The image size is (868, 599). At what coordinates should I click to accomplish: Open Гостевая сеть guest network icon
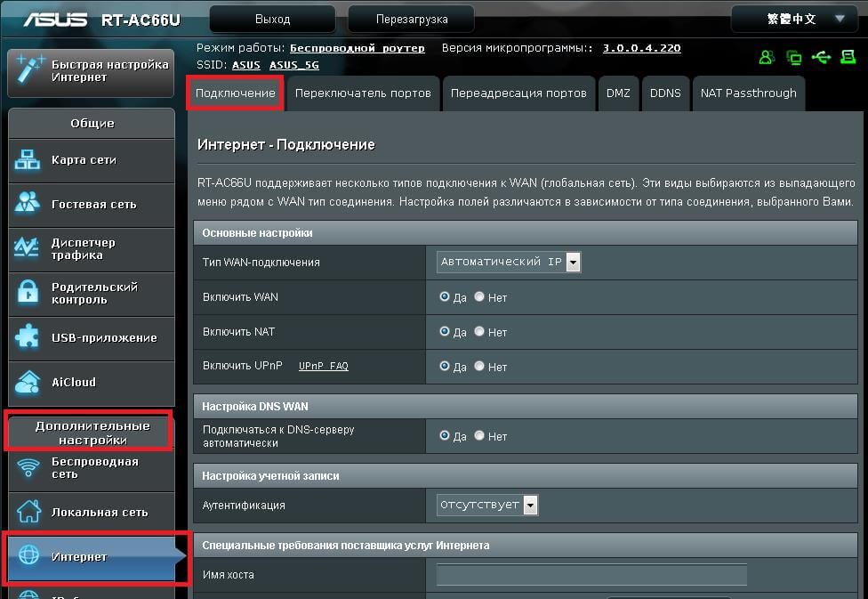click(27, 203)
